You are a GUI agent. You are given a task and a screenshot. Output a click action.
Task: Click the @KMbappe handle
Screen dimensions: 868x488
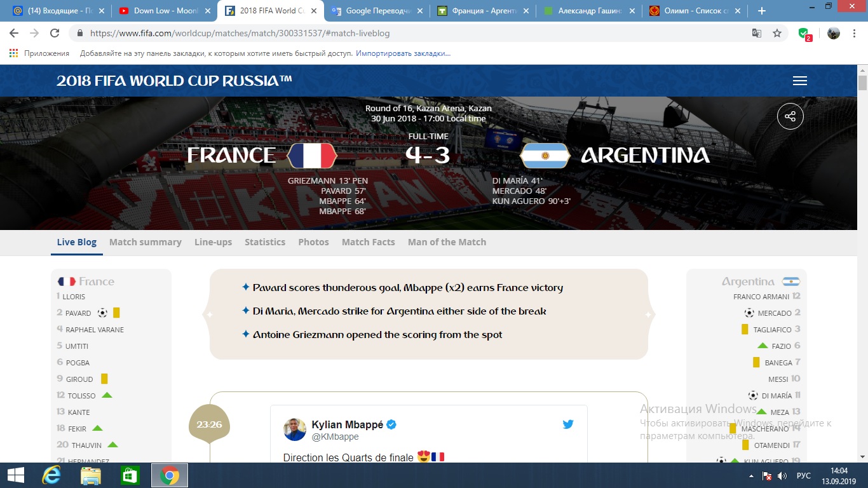point(335,437)
